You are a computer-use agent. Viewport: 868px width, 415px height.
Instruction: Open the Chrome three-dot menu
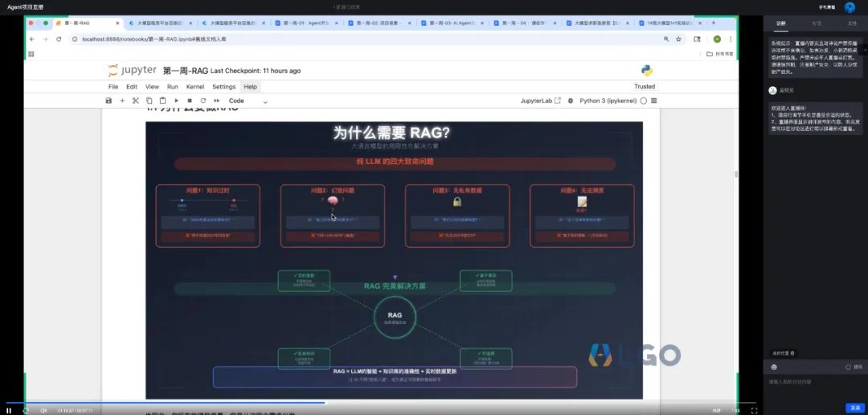731,39
